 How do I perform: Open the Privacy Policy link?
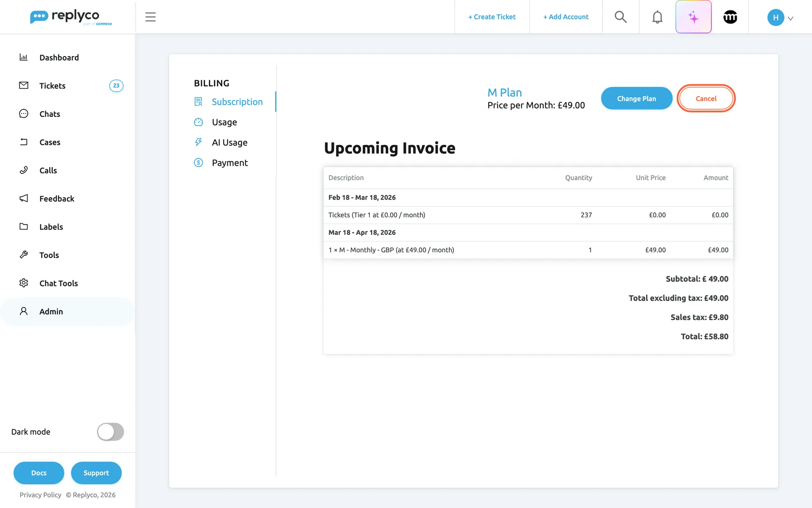41,495
